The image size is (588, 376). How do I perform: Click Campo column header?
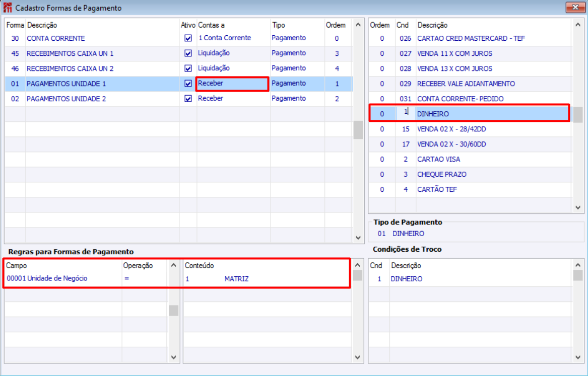tap(17, 266)
